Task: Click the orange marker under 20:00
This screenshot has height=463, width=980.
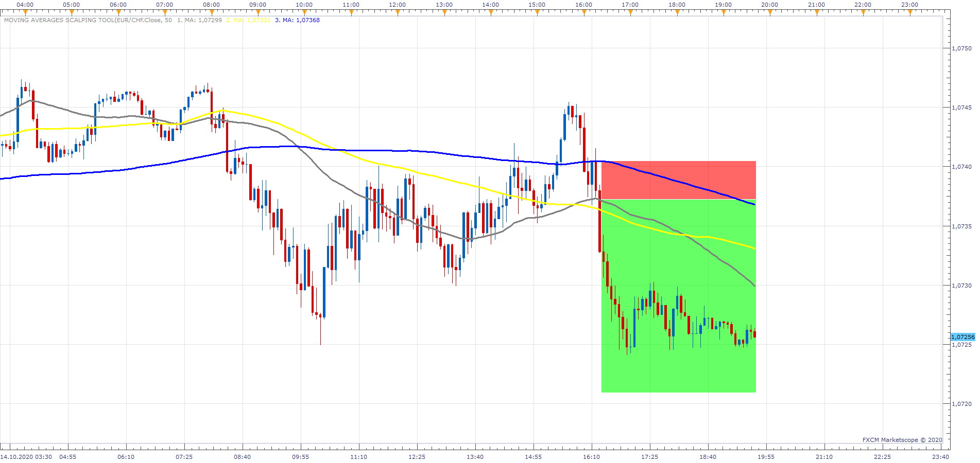Action: [770, 12]
